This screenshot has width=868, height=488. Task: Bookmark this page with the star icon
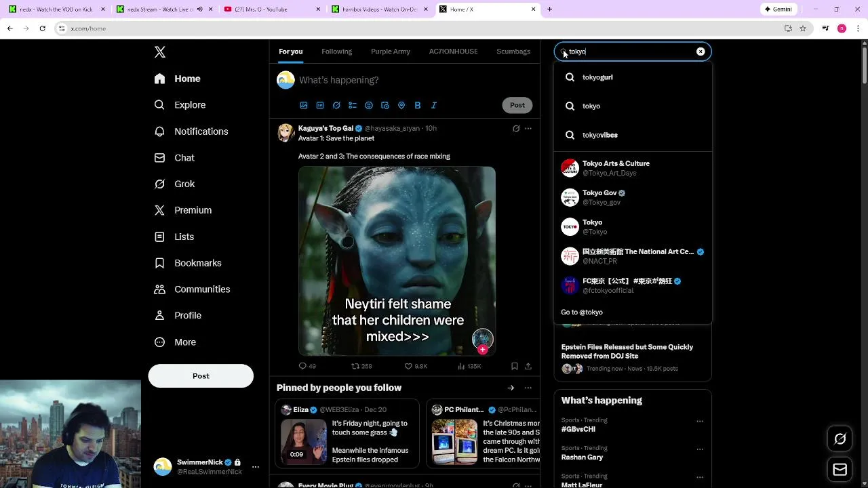click(803, 28)
